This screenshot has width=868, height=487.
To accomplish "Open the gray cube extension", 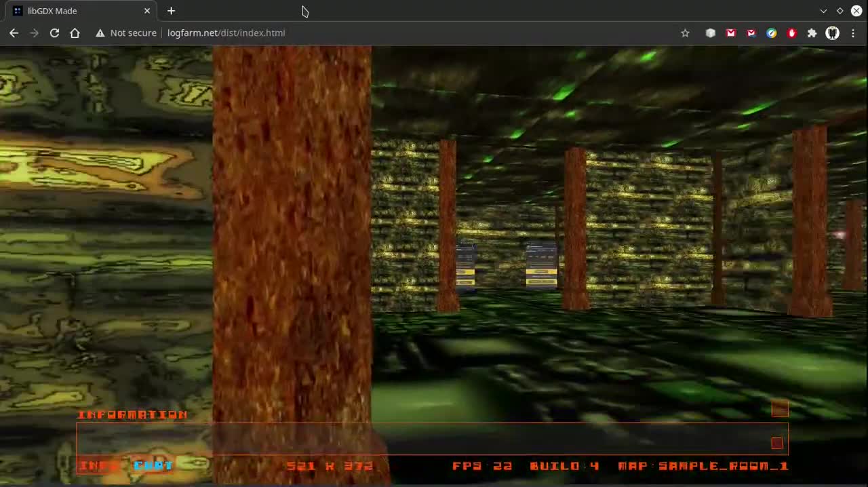I will click(x=710, y=33).
